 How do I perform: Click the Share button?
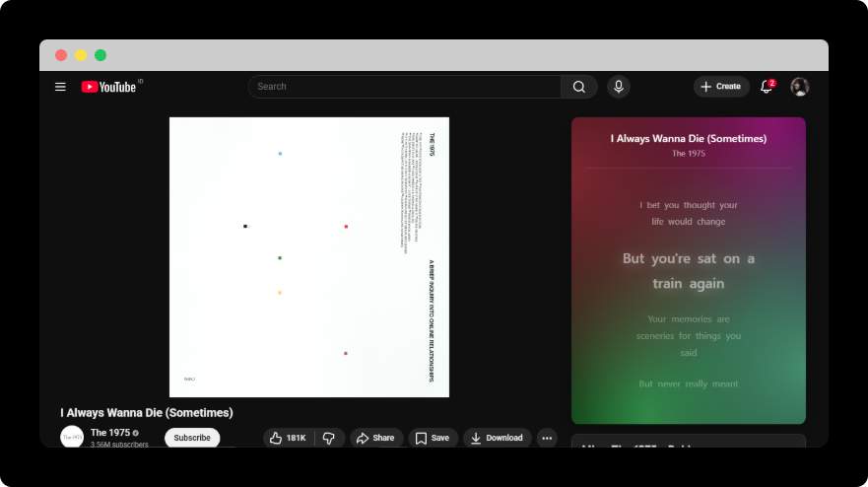pyautogui.click(x=375, y=438)
